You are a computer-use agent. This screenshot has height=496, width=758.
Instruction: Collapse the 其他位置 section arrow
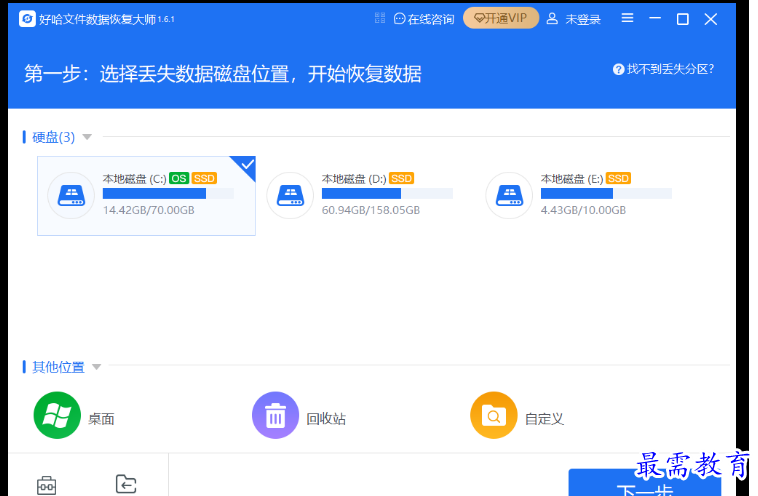tap(97, 367)
